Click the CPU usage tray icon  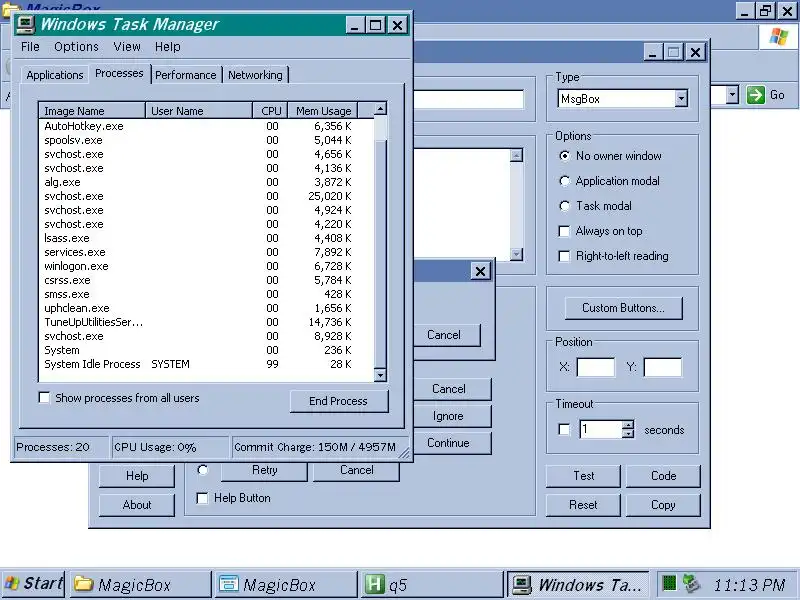[x=669, y=583]
